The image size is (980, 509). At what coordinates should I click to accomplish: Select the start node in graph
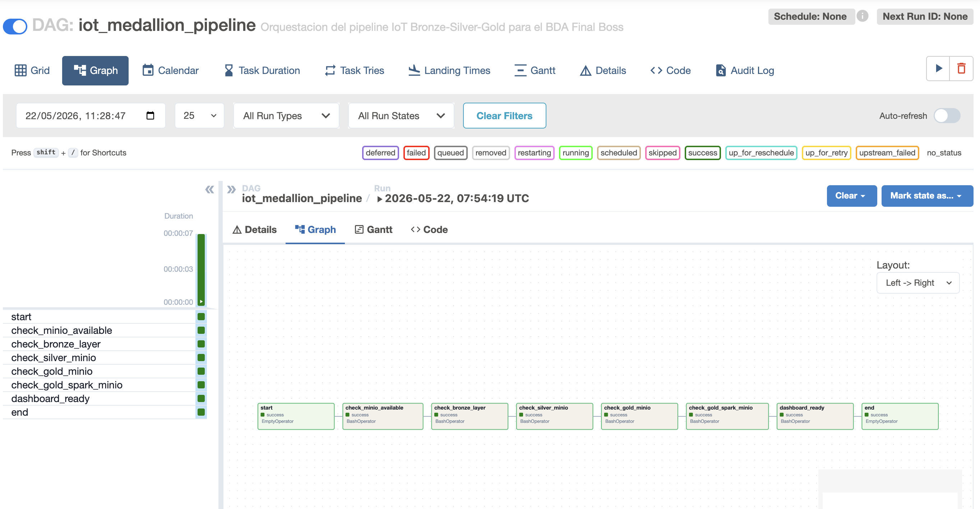296,416
